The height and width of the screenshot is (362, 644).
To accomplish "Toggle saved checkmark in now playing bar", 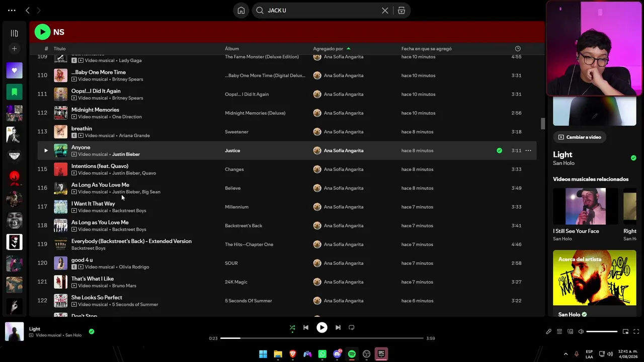I will click(92, 331).
